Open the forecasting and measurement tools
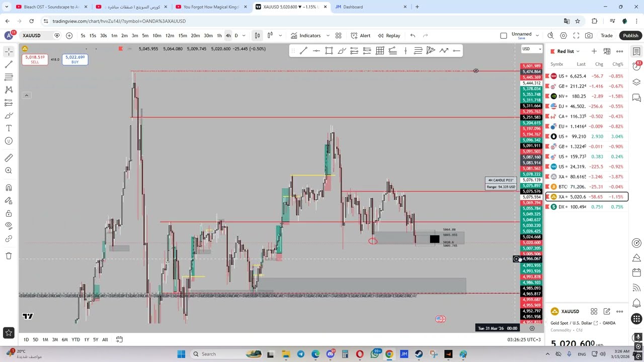The width and height of the screenshot is (644, 362). pyautogui.click(x=9, y=103)
